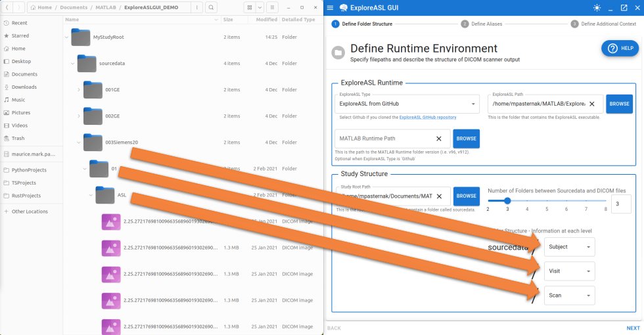The image size is (644, 335).
Task: Click the file manager search icon
Action: pyautogui.click(x=211, y=7)
